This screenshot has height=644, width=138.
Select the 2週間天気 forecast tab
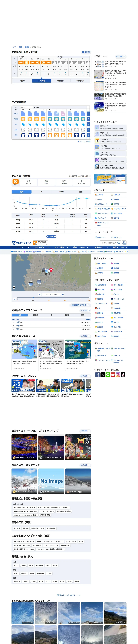pyautogui.click(x=80, y=81)
